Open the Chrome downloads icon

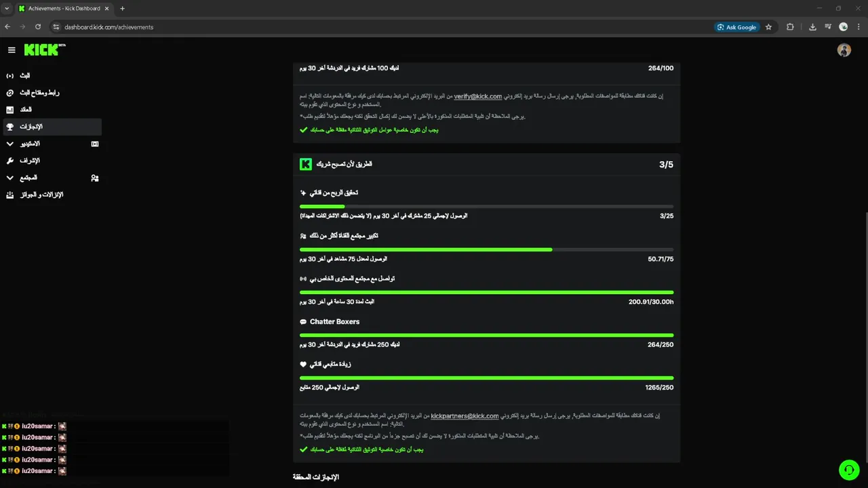(812, 27)
